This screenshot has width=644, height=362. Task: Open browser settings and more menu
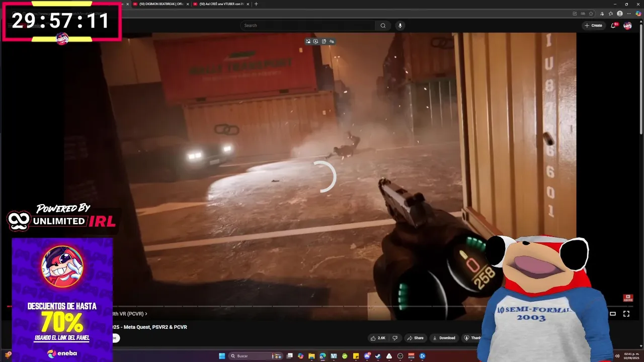tap(629, 14)
